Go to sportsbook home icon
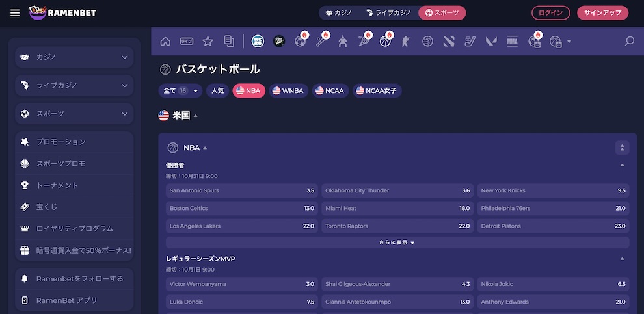 click(x=165, y=41)
